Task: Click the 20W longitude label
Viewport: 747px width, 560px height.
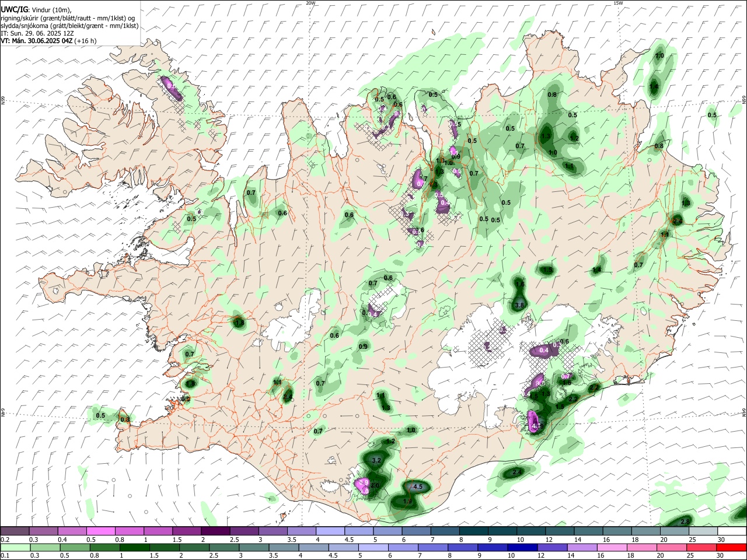Action: coord(310,3)
